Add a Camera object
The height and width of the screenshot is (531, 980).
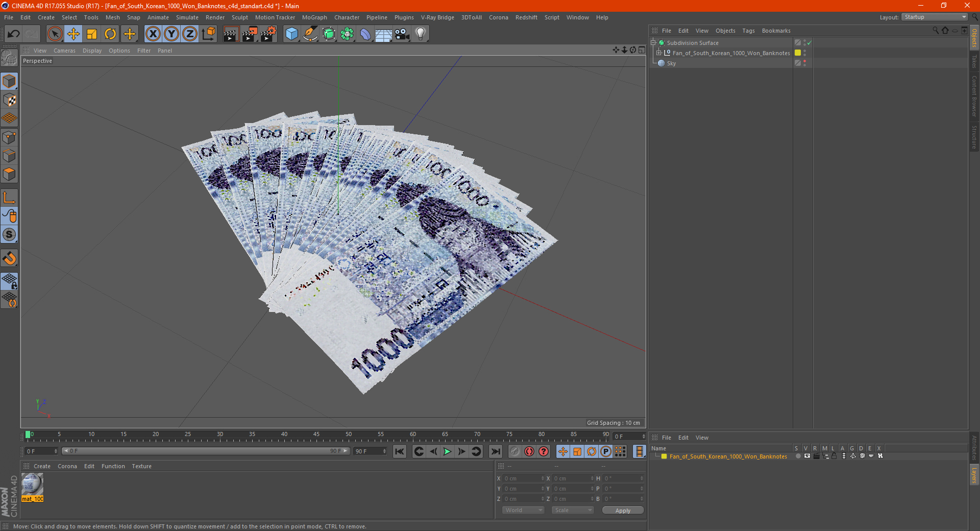tap(402, 34)
